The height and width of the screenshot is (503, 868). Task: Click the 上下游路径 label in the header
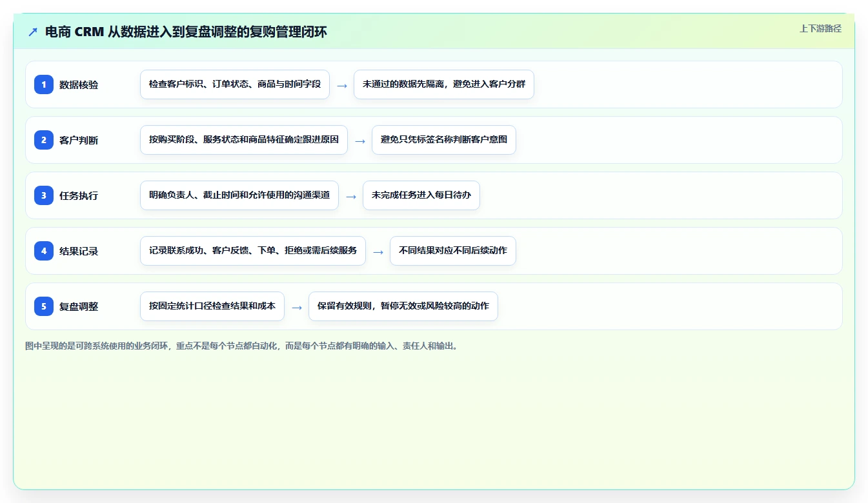(820, 28)
